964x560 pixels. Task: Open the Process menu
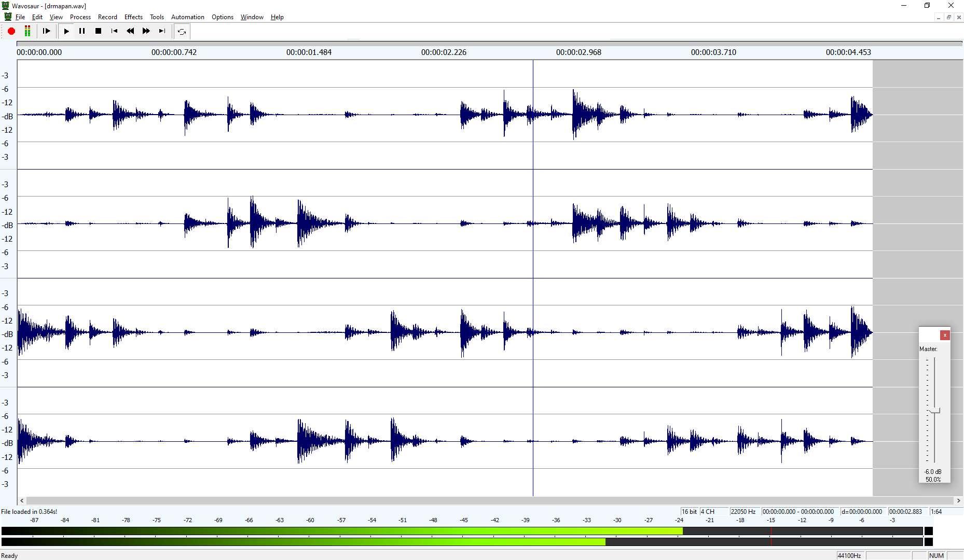[x=80, y=17]
